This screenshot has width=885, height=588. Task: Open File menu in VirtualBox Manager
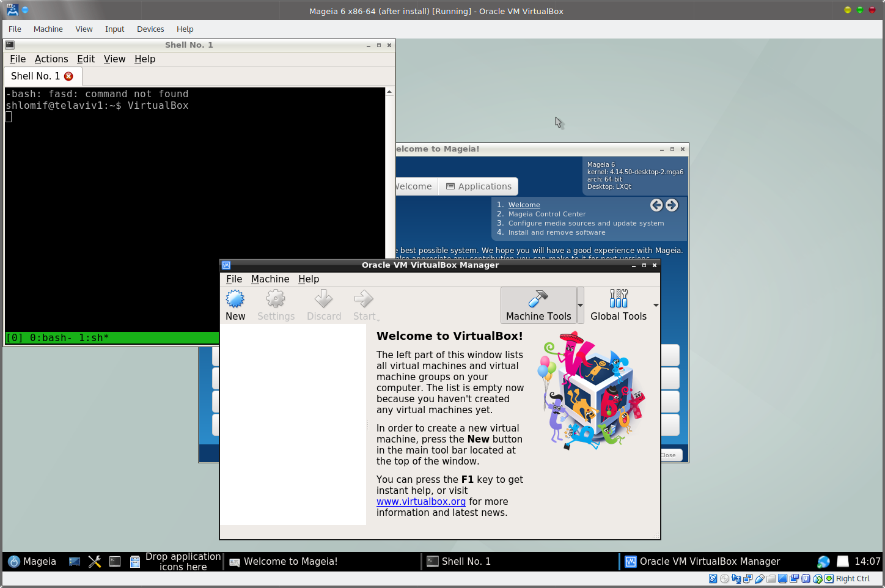coord(234,279)
